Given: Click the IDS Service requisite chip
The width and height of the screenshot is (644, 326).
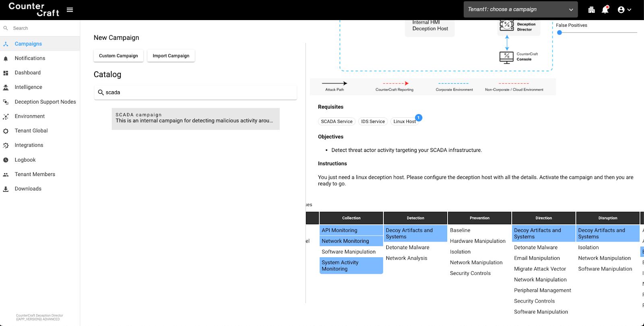Looking at the screenshot, I should [373, 121].
